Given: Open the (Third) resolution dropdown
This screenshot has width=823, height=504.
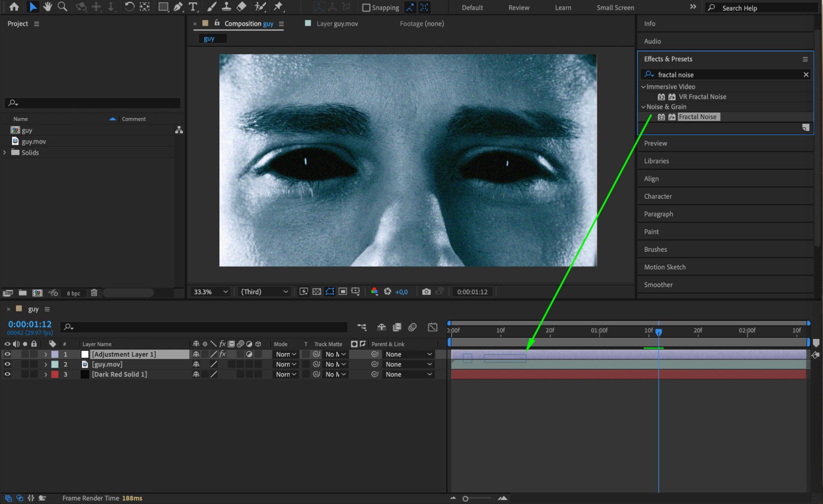Looking at the screenshot, I should [x=264, y=292].
